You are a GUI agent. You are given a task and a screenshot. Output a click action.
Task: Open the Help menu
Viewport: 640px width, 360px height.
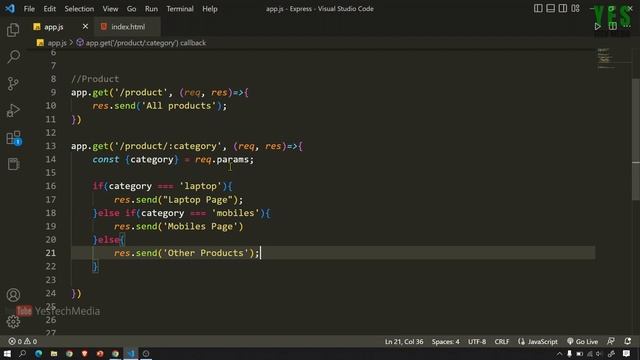(x=209, y=9)
